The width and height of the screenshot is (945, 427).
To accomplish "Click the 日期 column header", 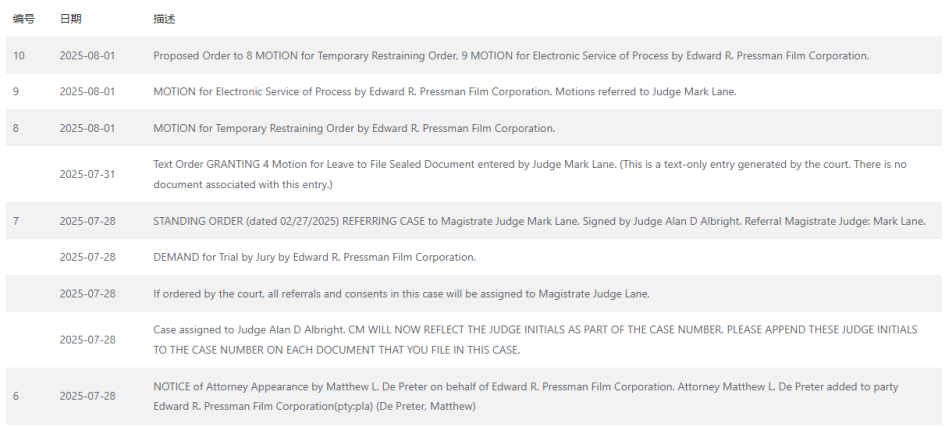I will tap(70, 19).
